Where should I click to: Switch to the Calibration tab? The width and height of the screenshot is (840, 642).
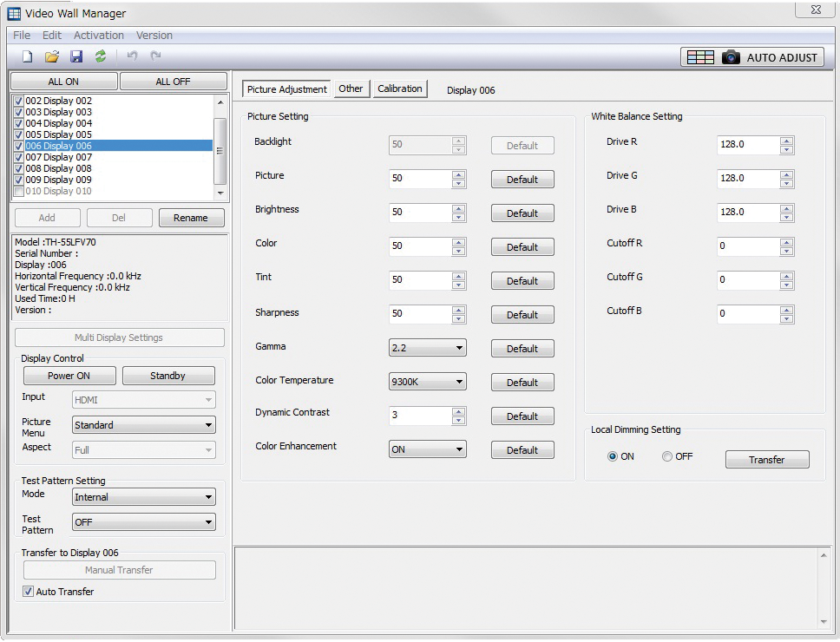click(x=400, y=88)
